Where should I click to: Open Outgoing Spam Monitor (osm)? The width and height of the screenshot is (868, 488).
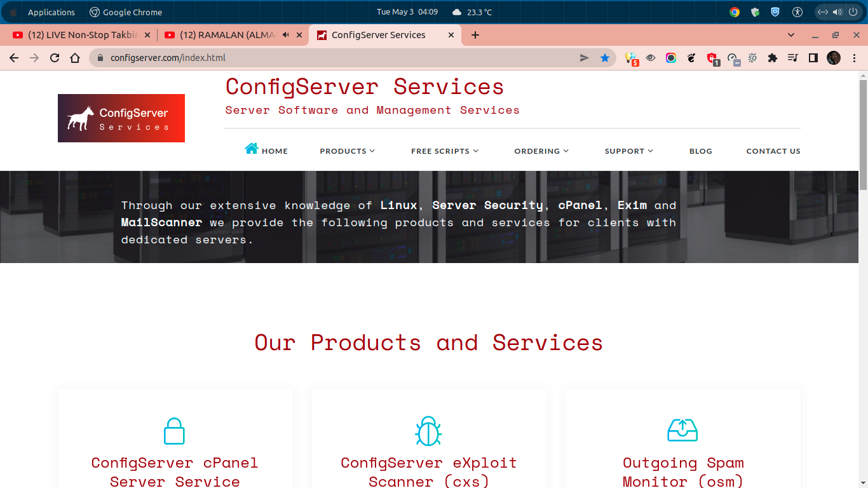[x=683, y=471]
